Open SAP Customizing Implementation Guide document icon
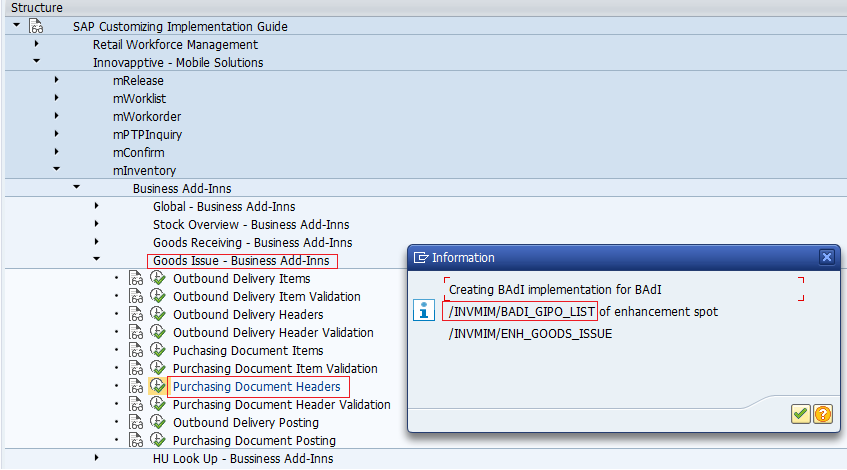This screenshot has height=470, width=847. [36, 26]
